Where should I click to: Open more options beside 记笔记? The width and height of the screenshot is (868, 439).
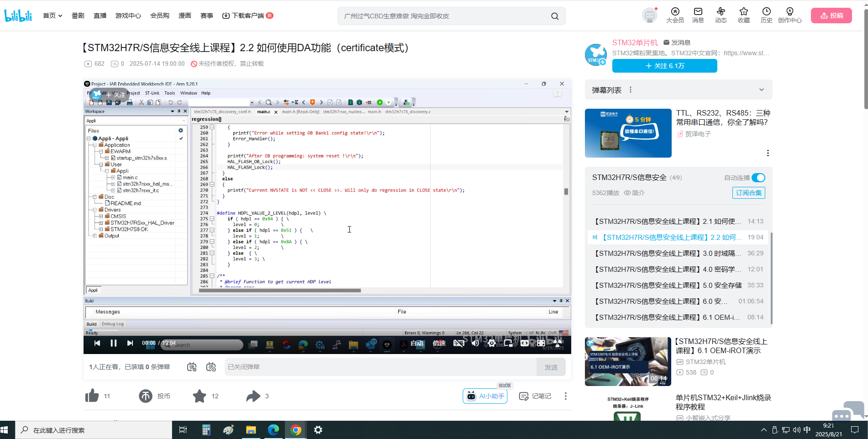(x=565, y=396)
